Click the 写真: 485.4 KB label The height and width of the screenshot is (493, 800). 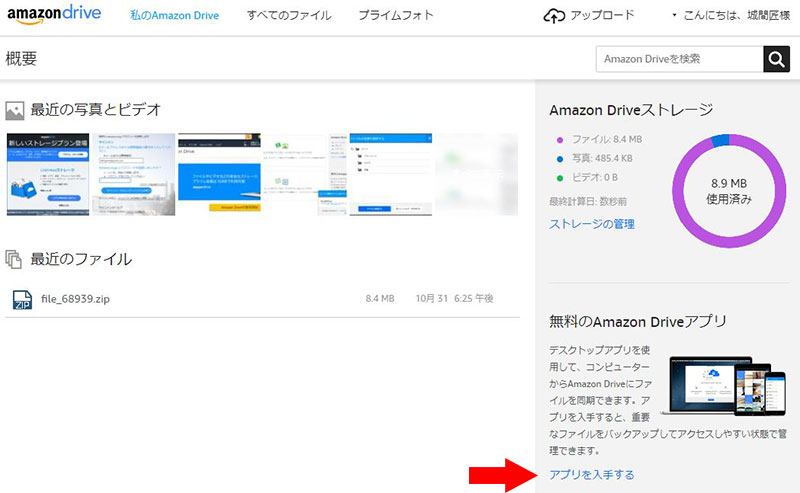pos(602,159)
